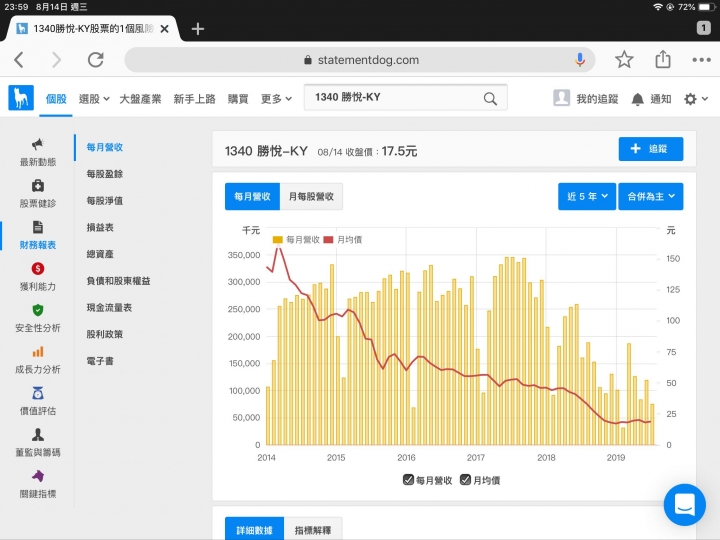This screenshot has height=540, width=720.
Task: Select 財務報表 document section
Action: tap(38, 235)
